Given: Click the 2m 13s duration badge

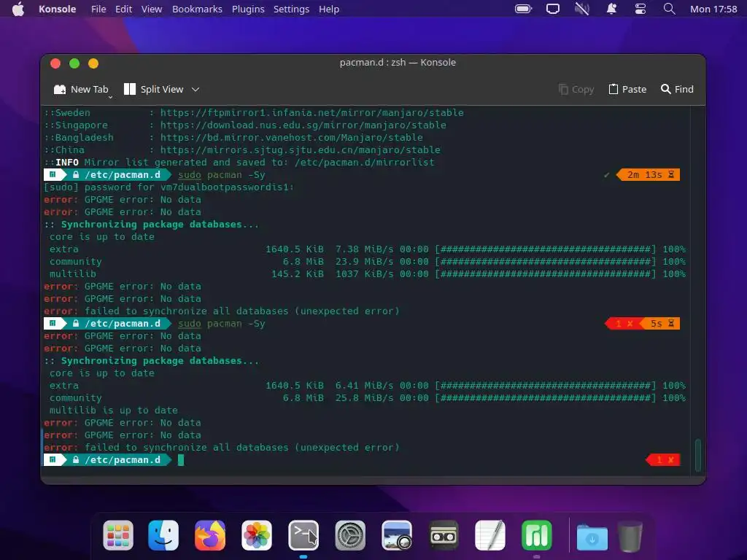Looking at the screenshot, I should point(649,175).
